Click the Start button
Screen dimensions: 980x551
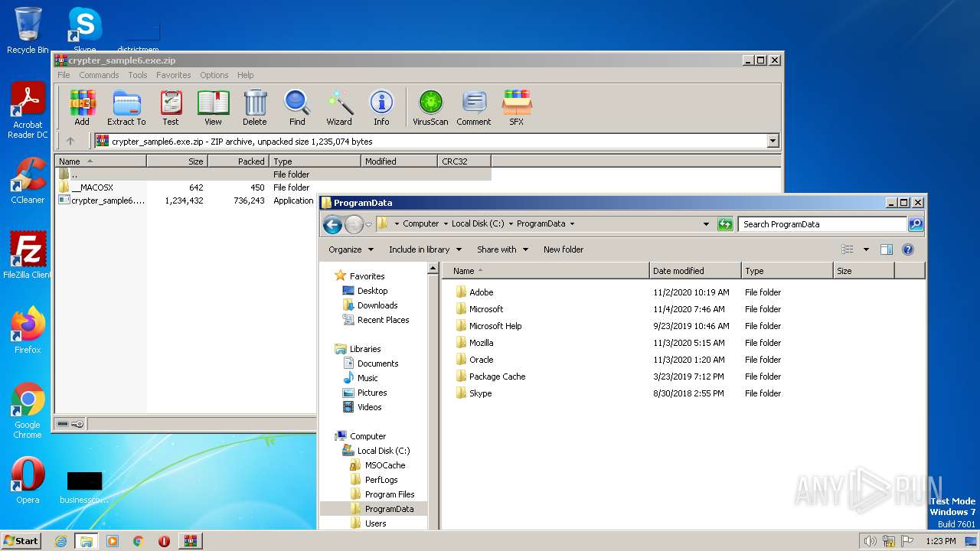[21, 541]
